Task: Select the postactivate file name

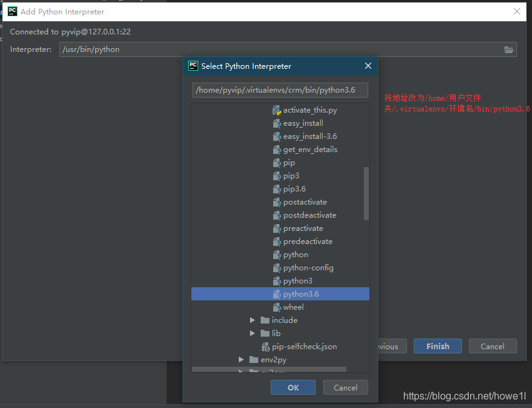Action: click(304, 202)
